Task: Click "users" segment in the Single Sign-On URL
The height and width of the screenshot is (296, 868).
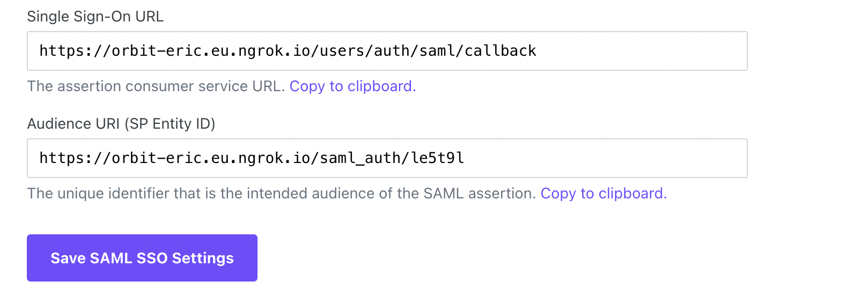Action: [x=342, y=51]
